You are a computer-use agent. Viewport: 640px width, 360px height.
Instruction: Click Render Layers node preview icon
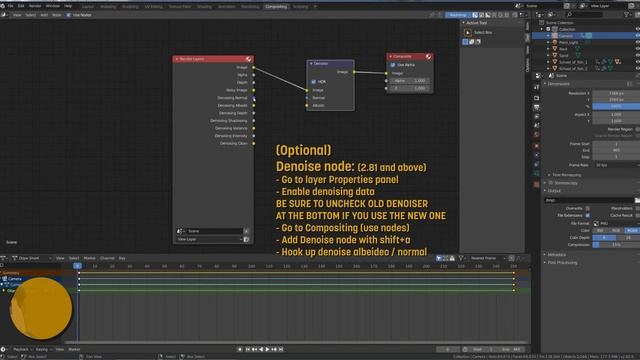pos(248,59)
